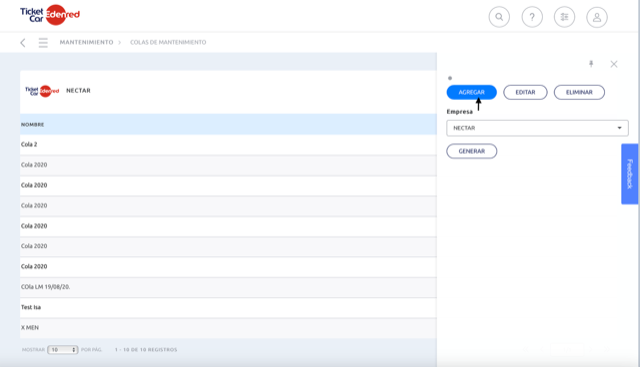The image size is (640, 367).
Task: Go to COLAS DE MANTENIMIENTO breadcrumb
Action: [x=168, y=42]
